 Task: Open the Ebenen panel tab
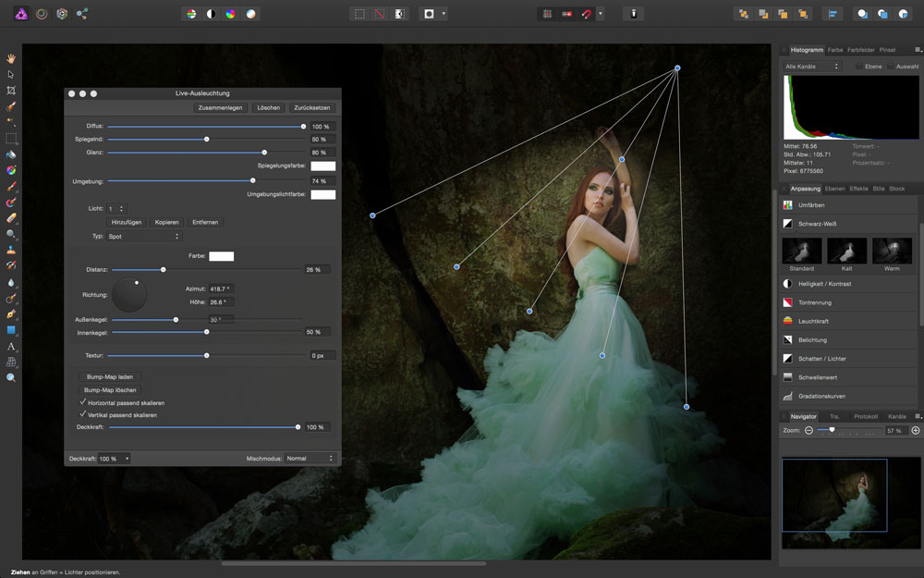[x=834, y=188]
